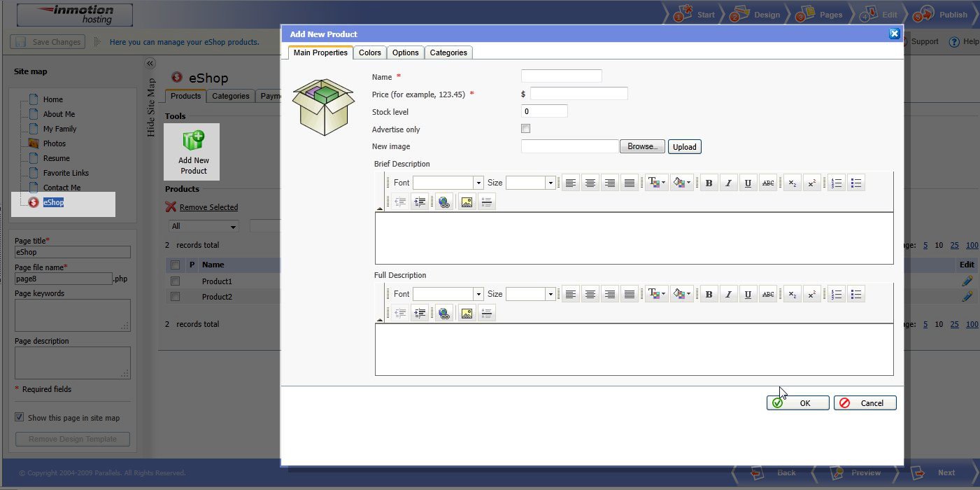Enable the Advertise only checkbox

(526, 129)
